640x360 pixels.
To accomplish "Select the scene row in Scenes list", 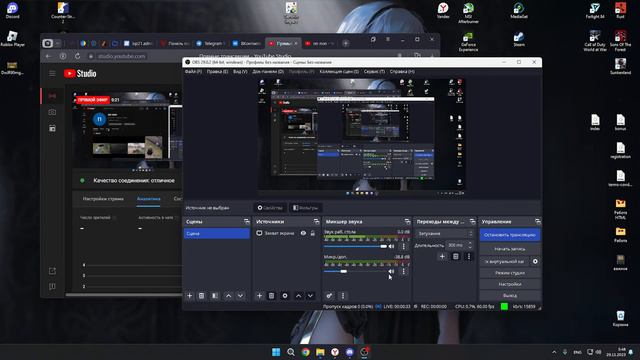I will click(x=217, y=233).
